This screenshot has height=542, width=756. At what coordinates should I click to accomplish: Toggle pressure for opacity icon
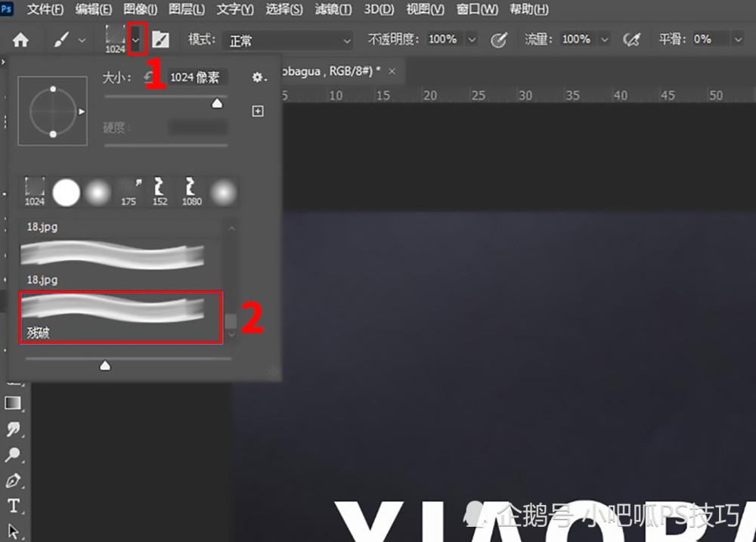click(499, 39)
